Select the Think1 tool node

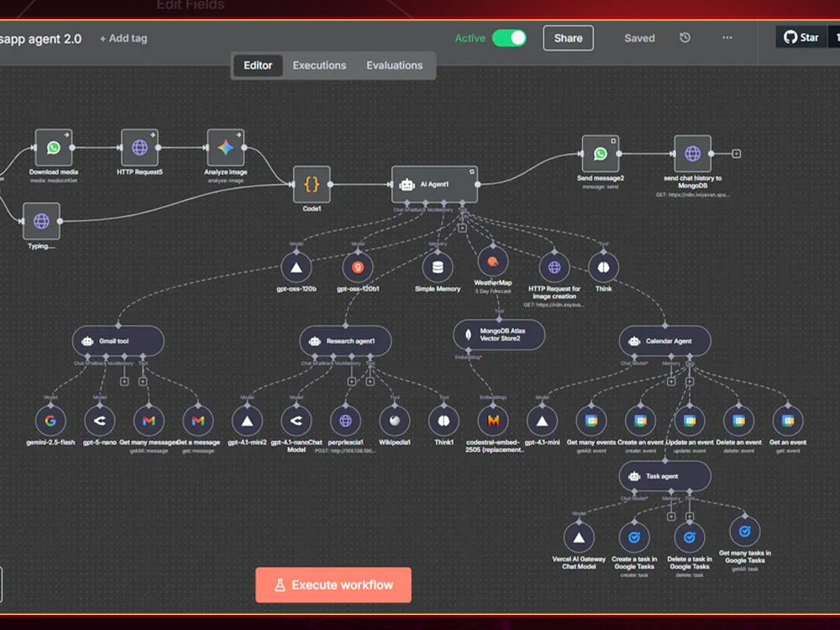click(444, 421)
